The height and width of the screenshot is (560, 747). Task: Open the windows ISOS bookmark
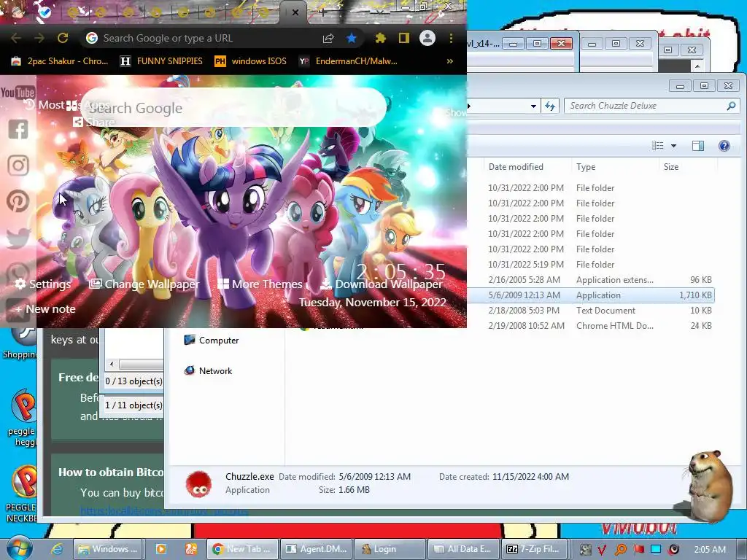(x=251, y=61)
